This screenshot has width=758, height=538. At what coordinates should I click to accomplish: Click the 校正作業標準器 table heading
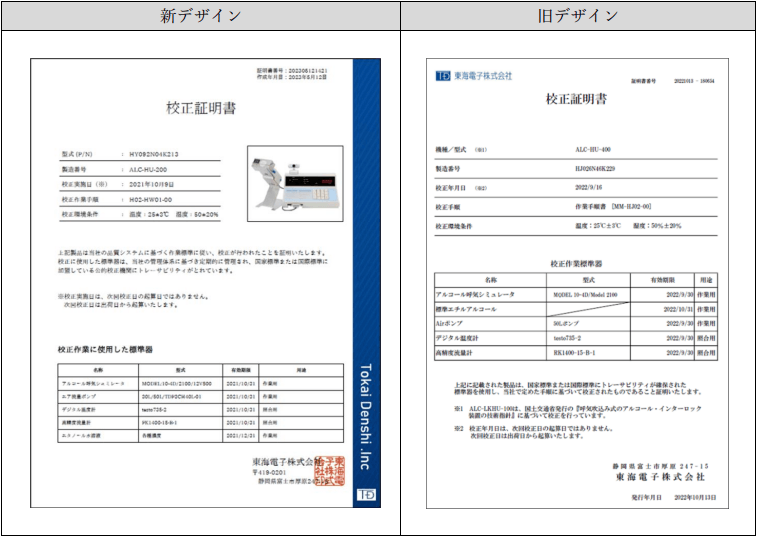pyautogui.click(x=576, y=264)
